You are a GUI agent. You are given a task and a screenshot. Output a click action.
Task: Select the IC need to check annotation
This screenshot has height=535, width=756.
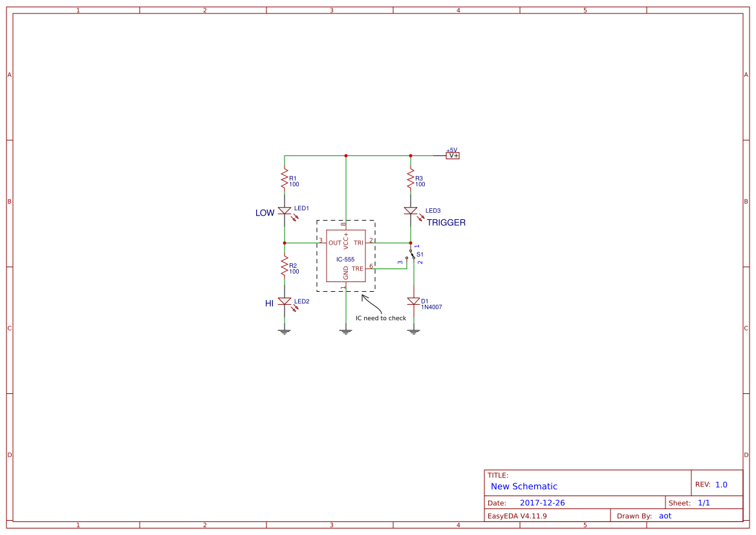click(x=381, y=318)
